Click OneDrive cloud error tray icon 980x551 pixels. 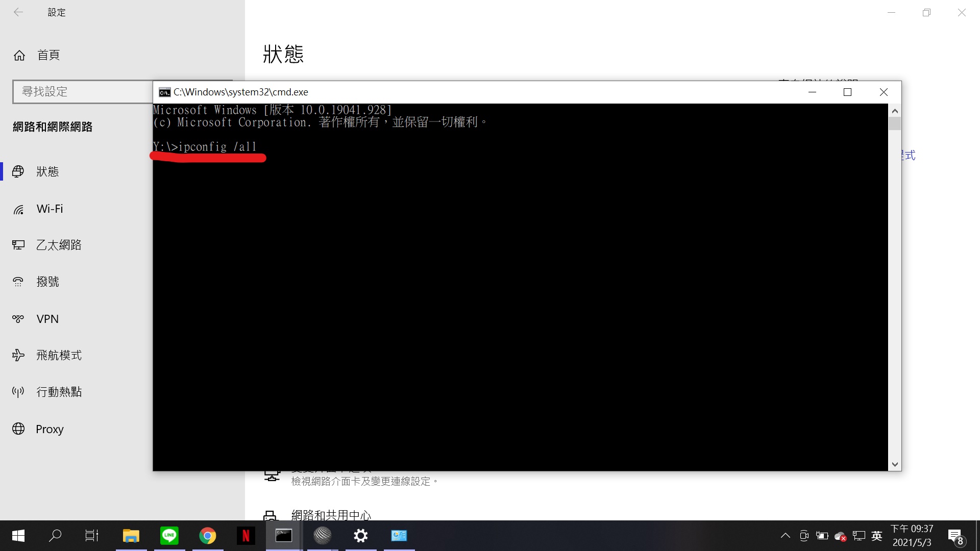[x=841, y=536]
